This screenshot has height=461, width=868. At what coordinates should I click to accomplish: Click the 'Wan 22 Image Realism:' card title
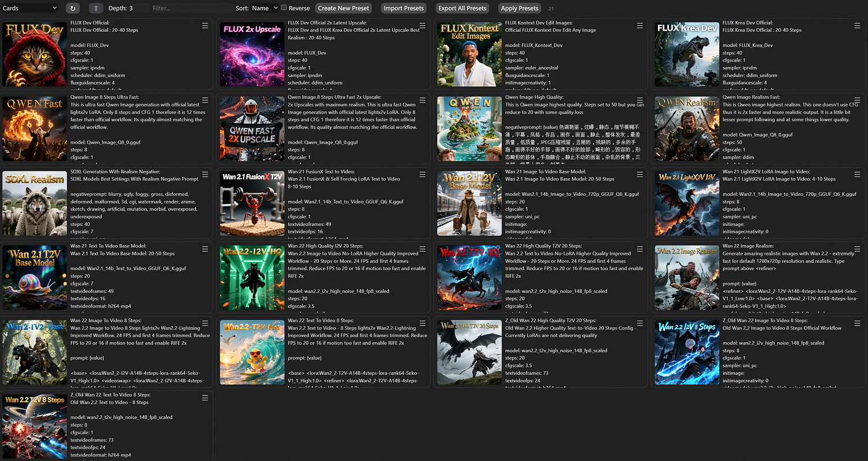[x=748, y=246]
